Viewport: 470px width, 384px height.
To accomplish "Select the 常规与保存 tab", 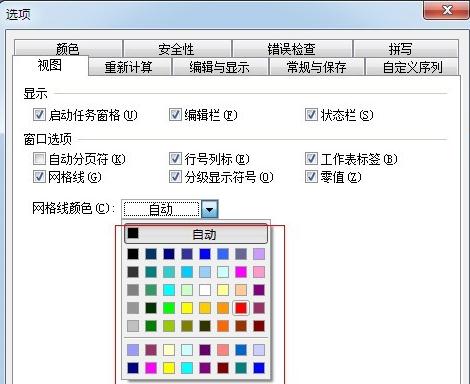I will (317, 67).
